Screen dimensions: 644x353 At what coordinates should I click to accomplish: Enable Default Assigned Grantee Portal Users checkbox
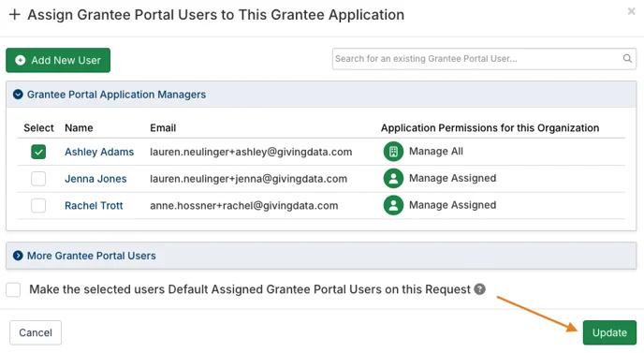click(13, 289)
